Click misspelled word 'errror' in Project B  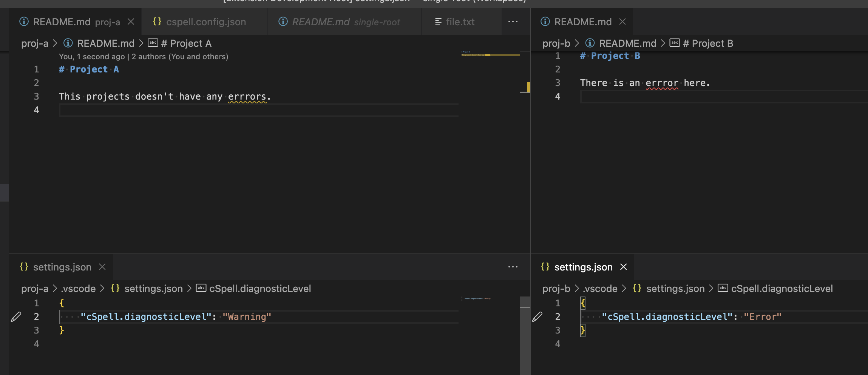(x=662, y=83)
